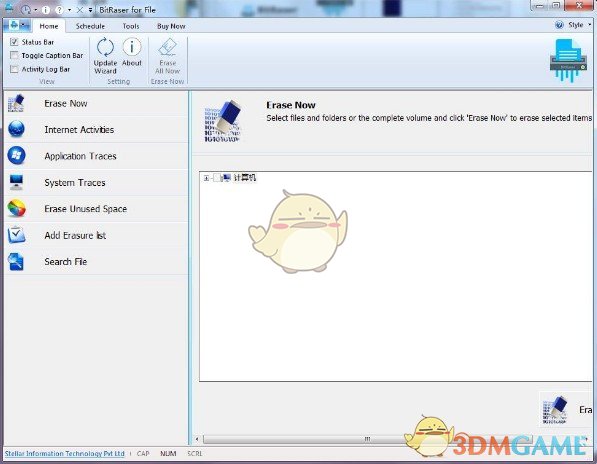Open Internet Activities in the sidebar

pyautogui.click(x=96, y=130)
